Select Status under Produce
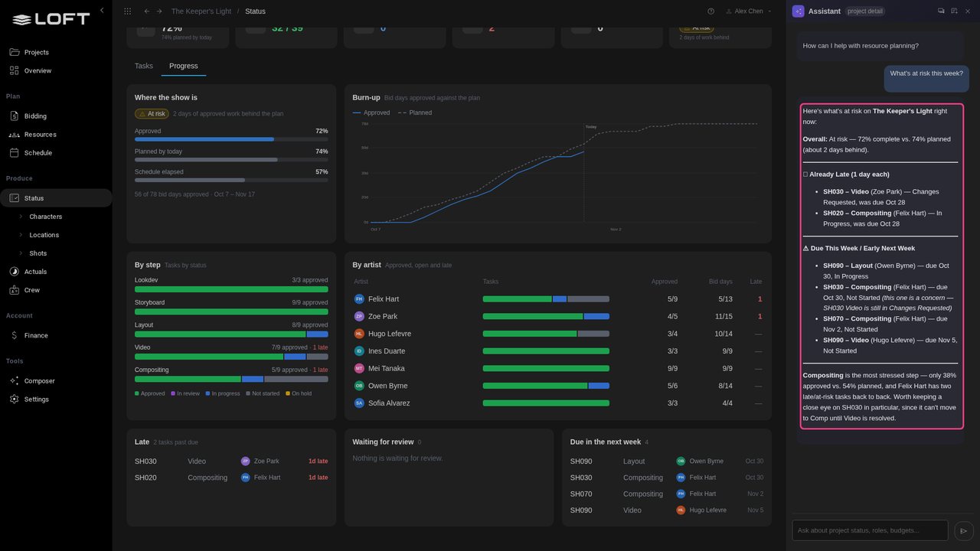Viewport: 980px width, 551px height. click(56, 198)
